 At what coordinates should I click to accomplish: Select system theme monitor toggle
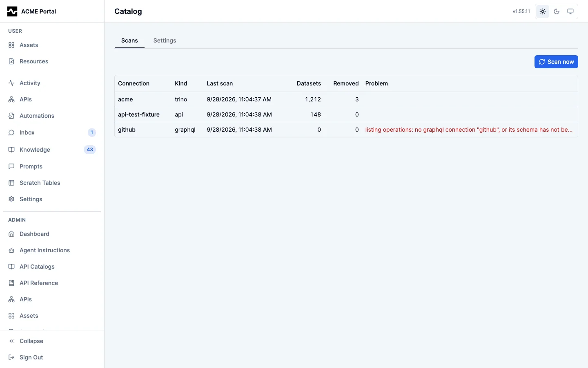[570, 11]
